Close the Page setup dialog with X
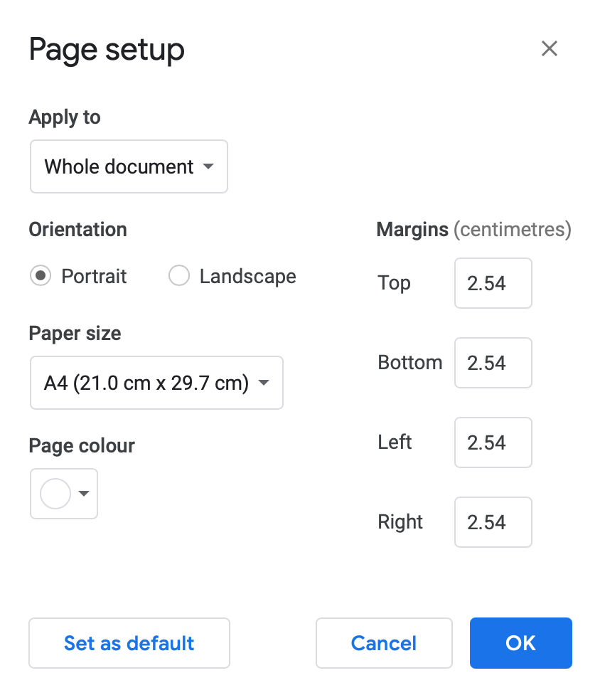This screenshot has height=700, width=600. point(549,48)
